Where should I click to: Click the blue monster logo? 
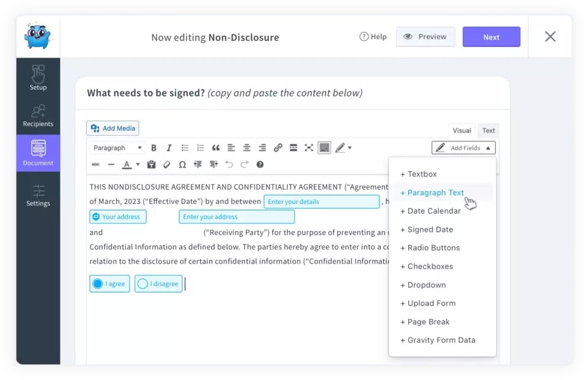[x=38, y=36]
